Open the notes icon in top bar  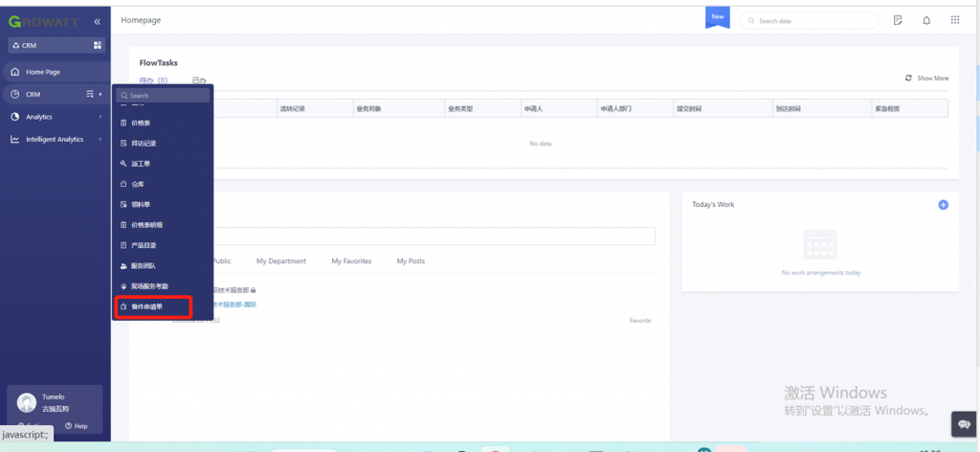[898, 20]
